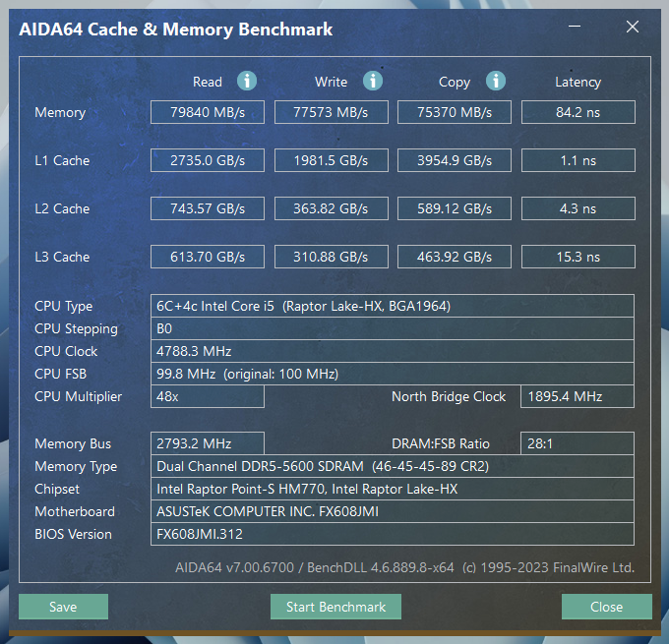The height and width of the screenshot is (644, 669).
Task: Click L2 Cache copy 589.12 GB/s
Action: pyautogui.click(x=455, y=208)
